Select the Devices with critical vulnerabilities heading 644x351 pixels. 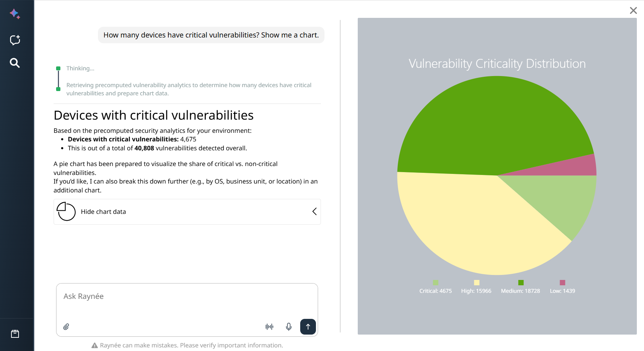[153, 115]
